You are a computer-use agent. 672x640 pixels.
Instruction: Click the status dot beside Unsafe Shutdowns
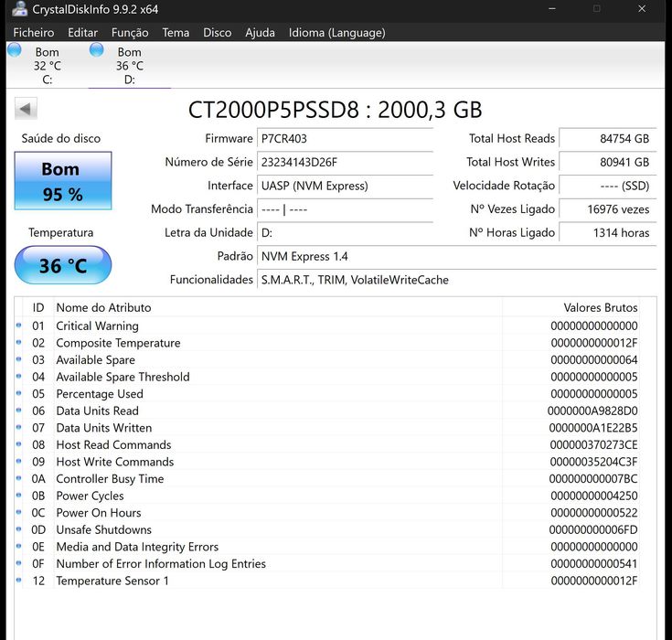18,529
